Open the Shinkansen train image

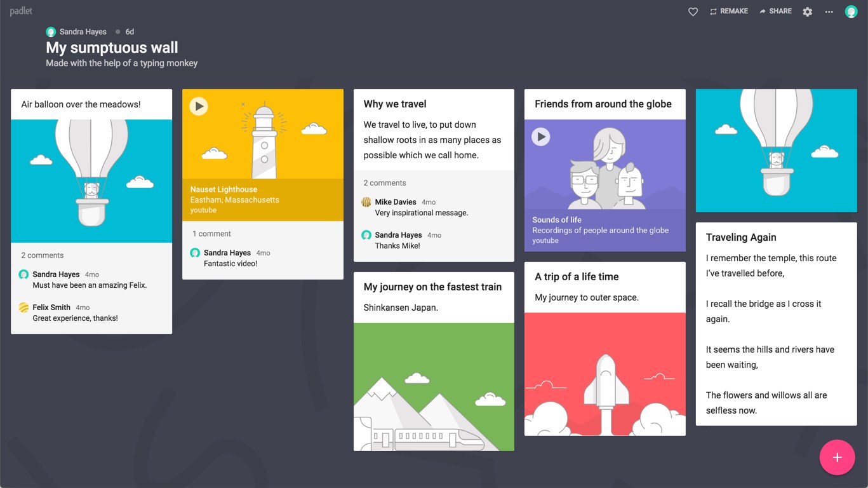[434, 386]
